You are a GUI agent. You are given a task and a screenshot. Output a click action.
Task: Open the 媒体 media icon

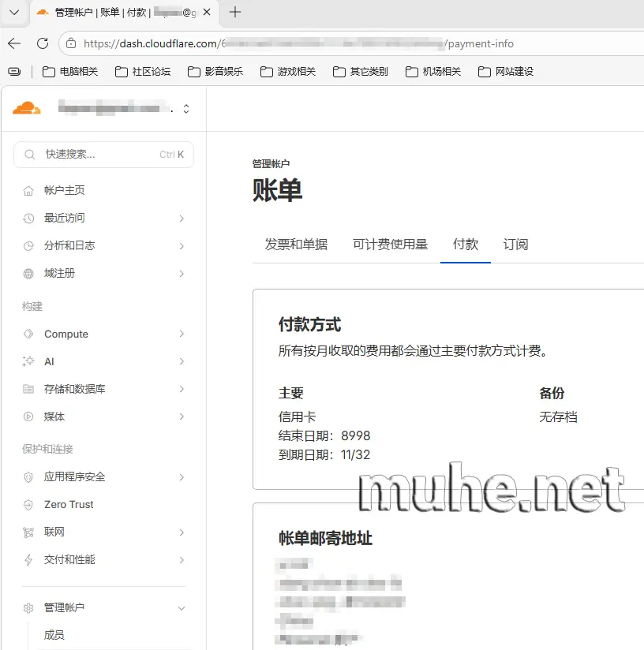click(x=26, y=417)
